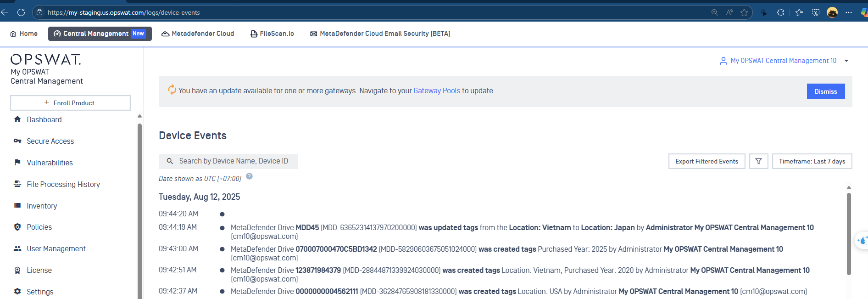Viewport: 868px width, 299px height.
Task: Open MetaDefender Cloud Email Security [BETA] tab
Action: coord(380,34)
